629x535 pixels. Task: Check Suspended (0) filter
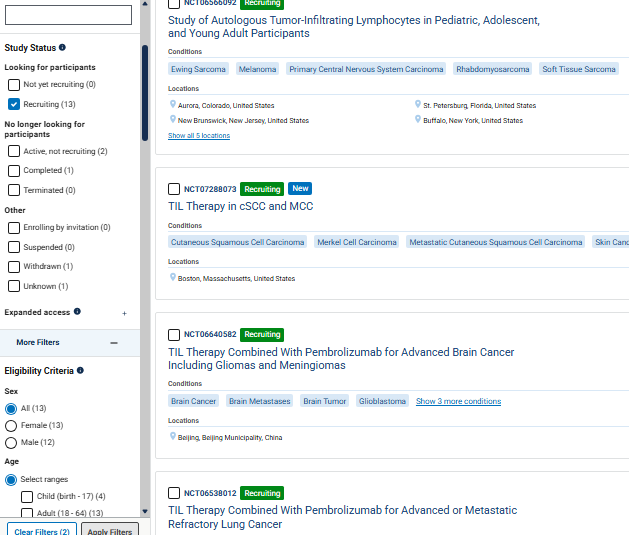(14, 247)
